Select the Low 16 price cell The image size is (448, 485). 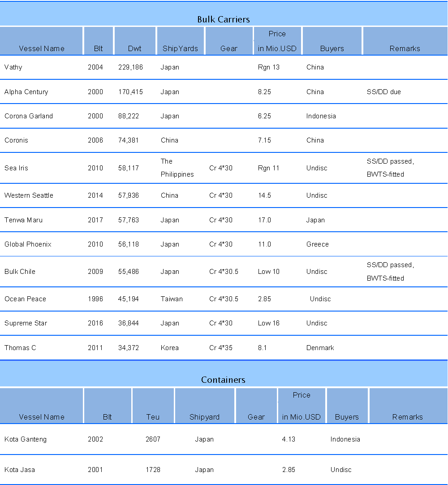pos(269,323)
